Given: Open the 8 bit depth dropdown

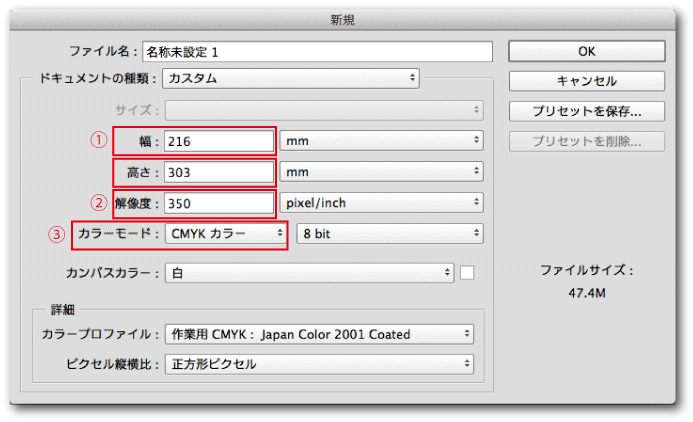Looking at the screenshot, I should (x=389, y=234).
